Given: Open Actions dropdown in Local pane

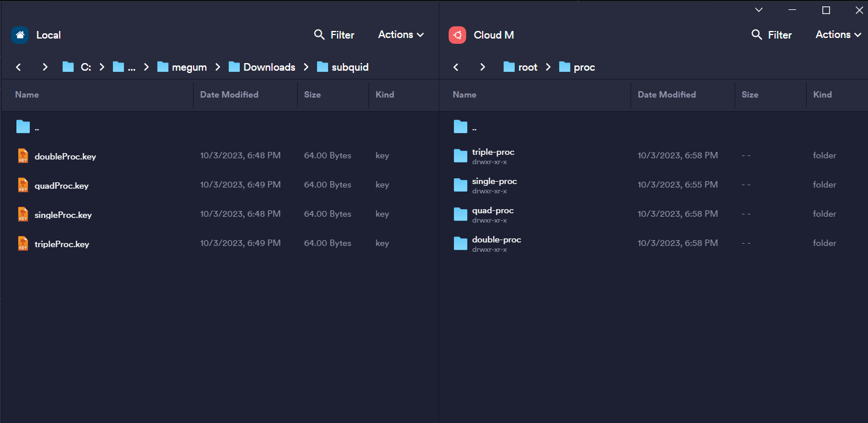Looking at the screenshot, I should point(401,35).
